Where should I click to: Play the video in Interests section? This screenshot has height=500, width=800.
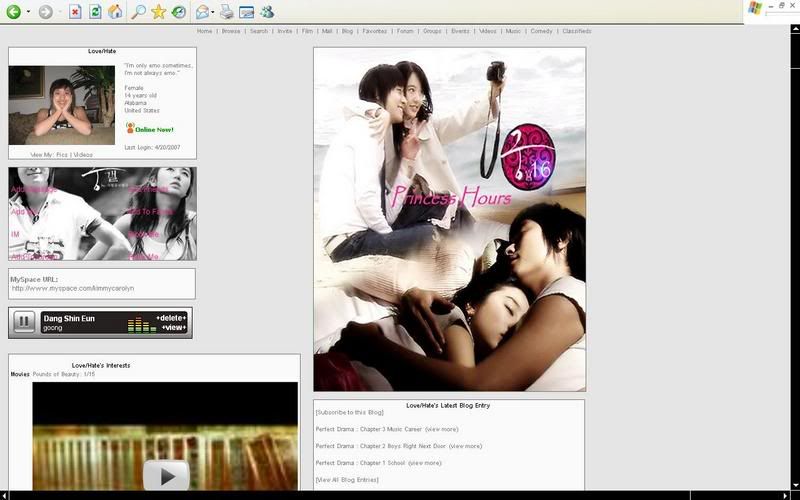coord(166,474)
